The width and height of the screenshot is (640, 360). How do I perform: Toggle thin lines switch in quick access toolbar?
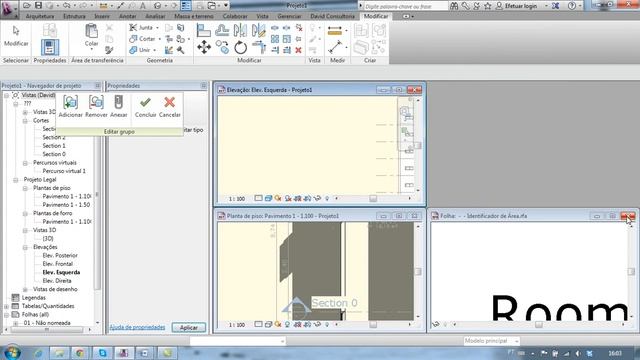click(x=186, y=6)
